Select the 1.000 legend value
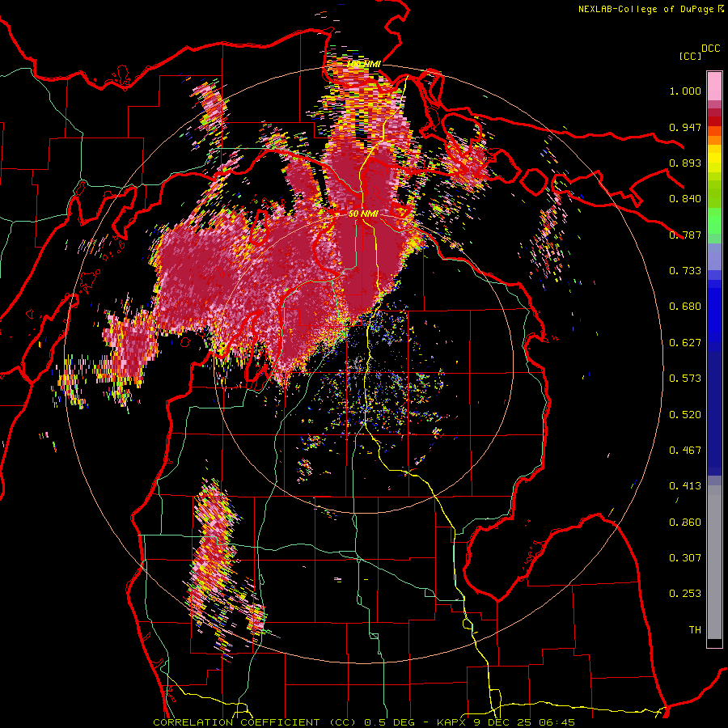The height and width of the screenshot is (728, 728). tap(685, 91)
